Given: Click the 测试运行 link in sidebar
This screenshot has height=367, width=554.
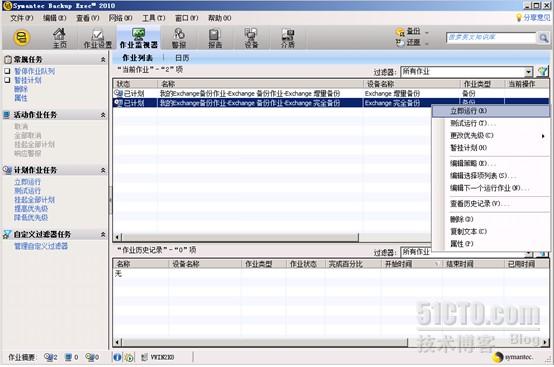Looking at the screenshot, I should click(x=28, y=191).
